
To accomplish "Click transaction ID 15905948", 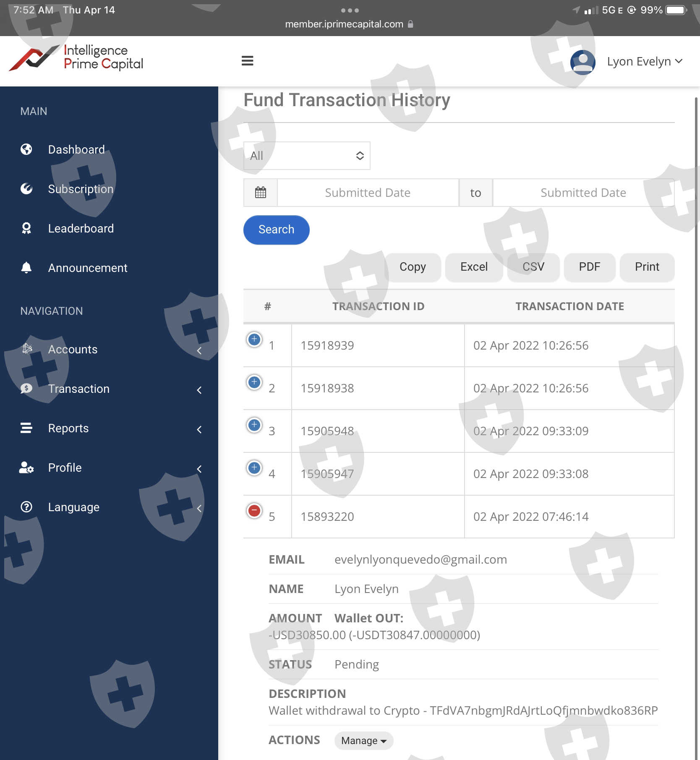I will pyautogui.click(x=327, y=431).
